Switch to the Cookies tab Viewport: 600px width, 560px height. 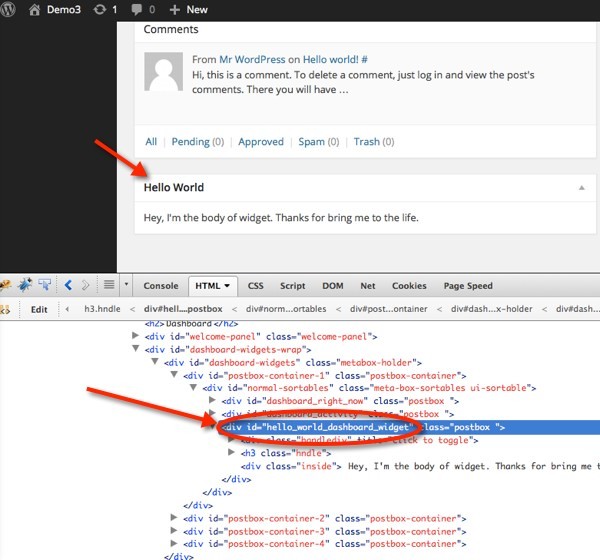[x=409, y=286]
